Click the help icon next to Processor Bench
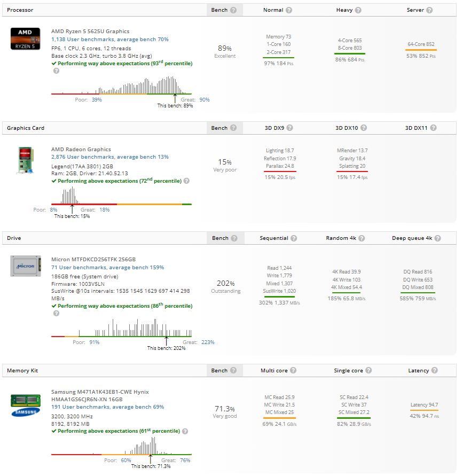Viewport: 462px width, 476px height. (x=233, y=10)
